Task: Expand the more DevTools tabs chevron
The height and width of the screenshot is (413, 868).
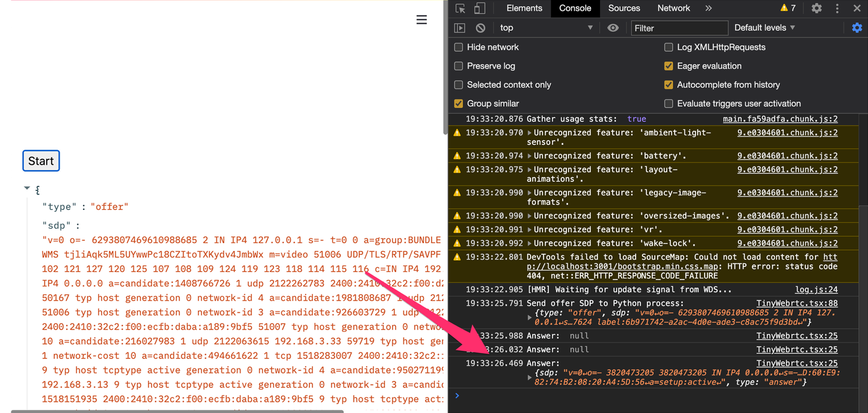Action: tap(708, 8)
